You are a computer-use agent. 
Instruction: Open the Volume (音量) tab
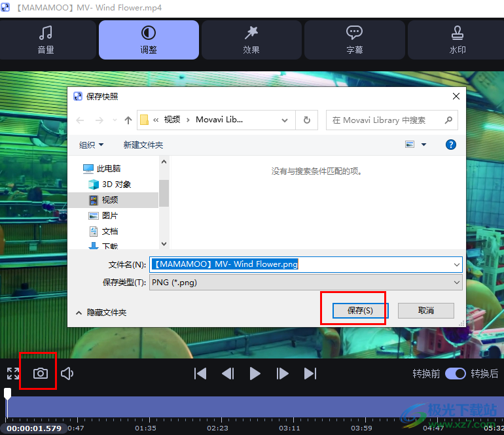point(46,40)
